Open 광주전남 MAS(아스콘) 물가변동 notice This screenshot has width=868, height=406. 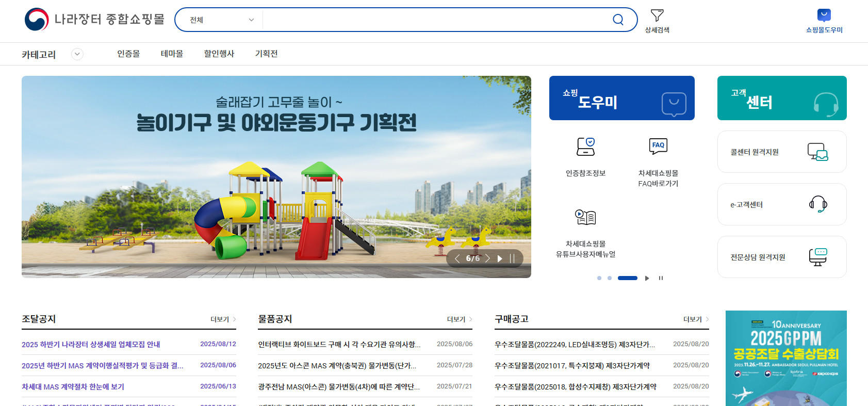point(339,387)
